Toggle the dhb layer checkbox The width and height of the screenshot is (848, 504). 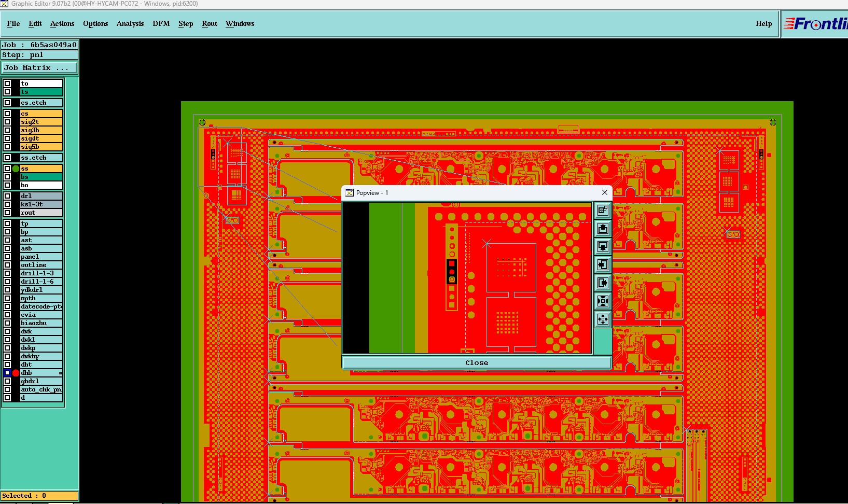pyautogui.click(x=7, y=373)
